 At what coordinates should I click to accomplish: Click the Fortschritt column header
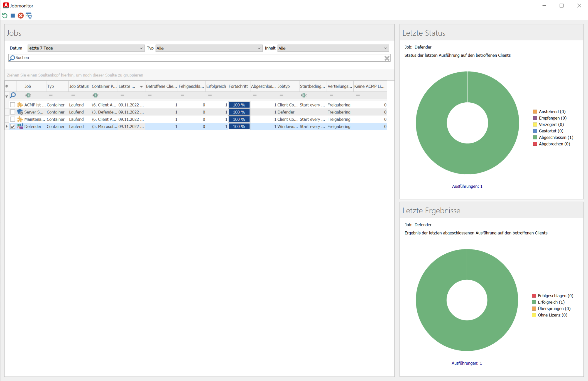[x=238, y=86]
